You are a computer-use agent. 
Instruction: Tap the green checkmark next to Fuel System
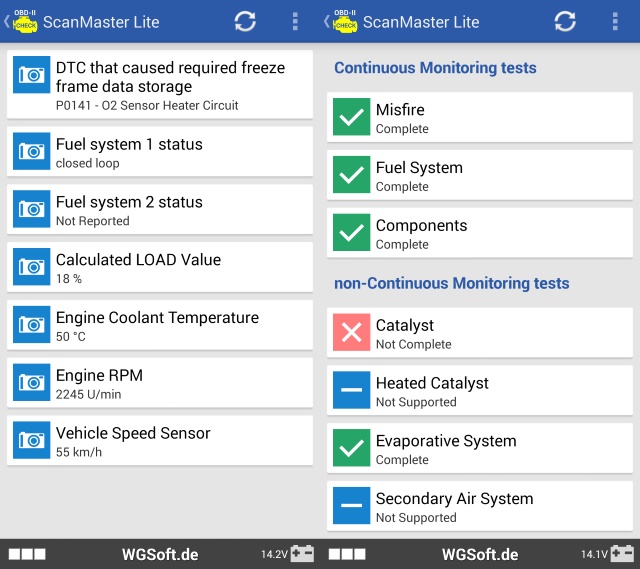[351, 175]
